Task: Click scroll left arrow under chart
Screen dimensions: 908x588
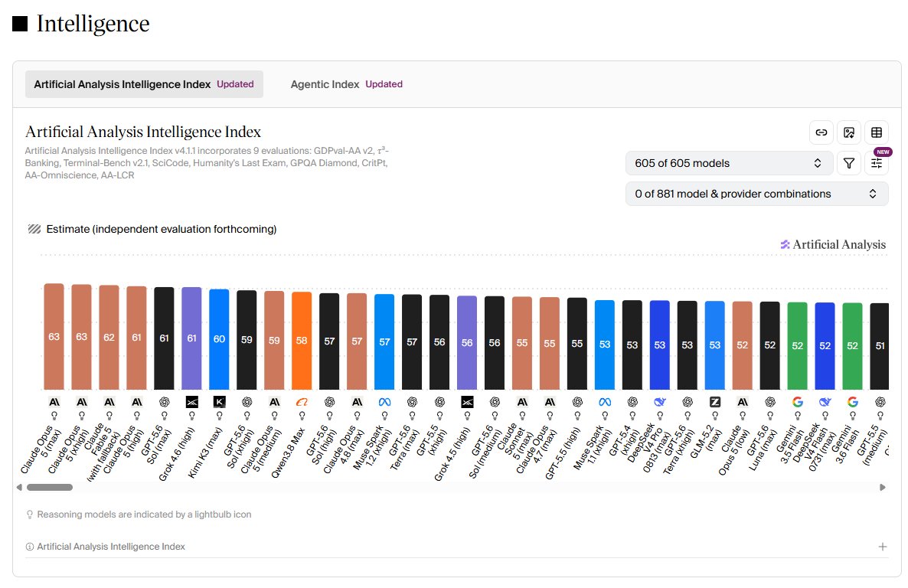Action: (20, 487)
